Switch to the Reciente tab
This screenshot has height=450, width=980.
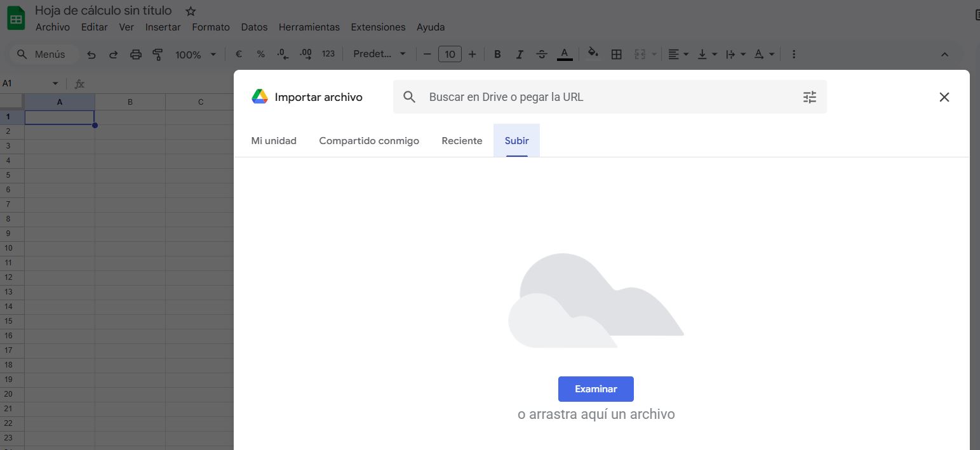click(462, 141)
